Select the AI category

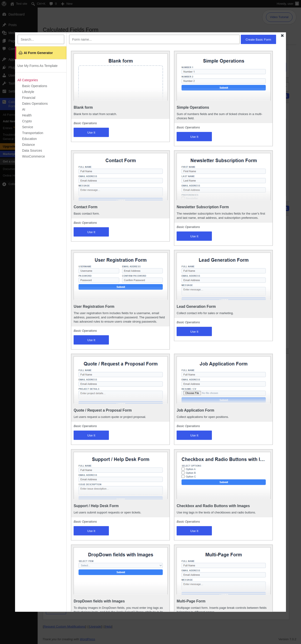24,109
